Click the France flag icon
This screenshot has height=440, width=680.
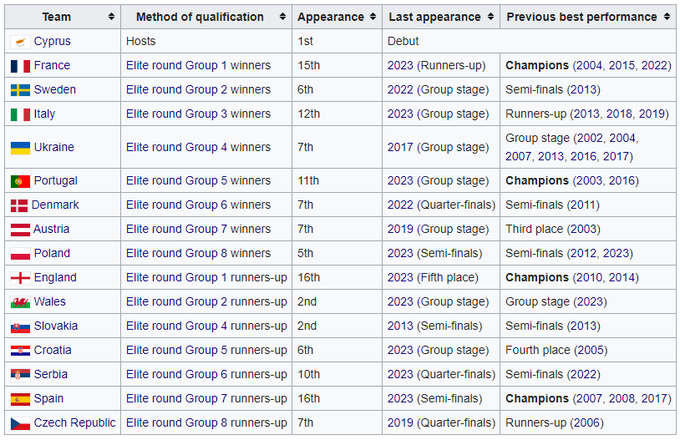click(19, 66)
